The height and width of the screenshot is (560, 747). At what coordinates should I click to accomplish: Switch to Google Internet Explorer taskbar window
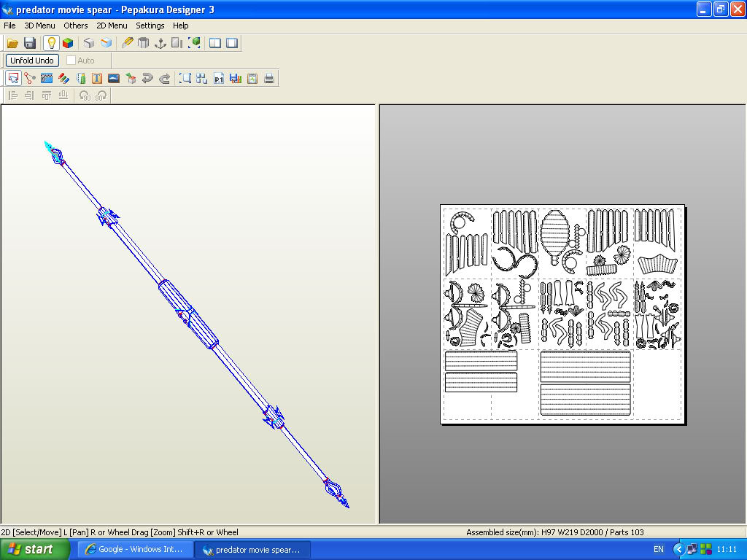[x=136, y=550]
